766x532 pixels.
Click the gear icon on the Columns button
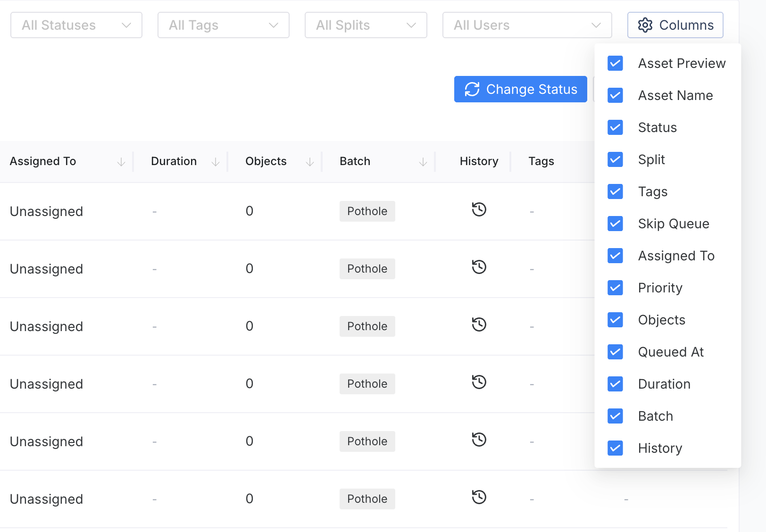click(646, 25)
